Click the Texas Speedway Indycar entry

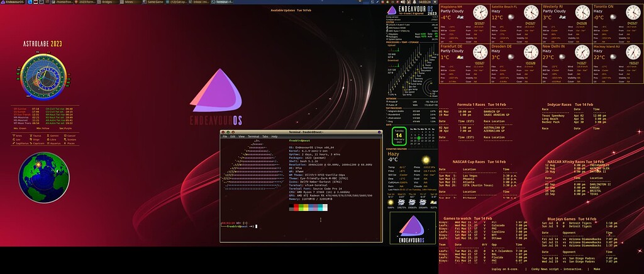[553, 116]
